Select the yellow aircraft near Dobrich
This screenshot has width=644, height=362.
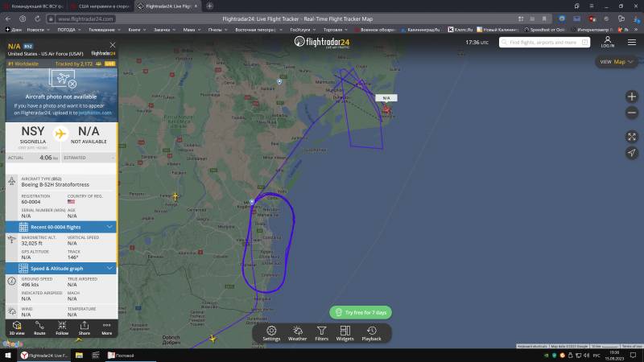213,338
